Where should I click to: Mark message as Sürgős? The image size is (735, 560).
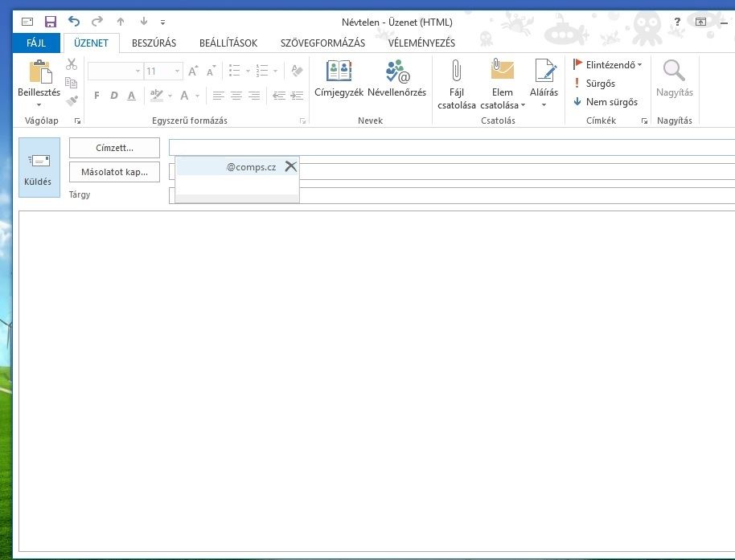594,84
